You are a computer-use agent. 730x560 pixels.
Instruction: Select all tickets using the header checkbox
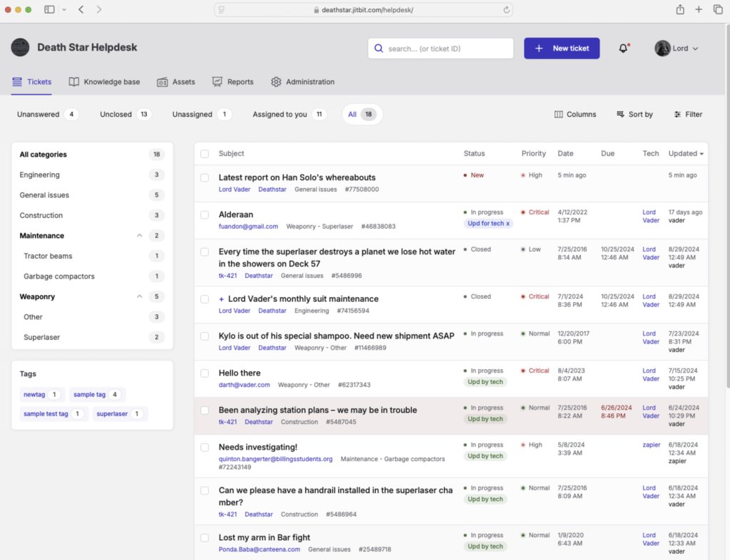click(205, 153)
